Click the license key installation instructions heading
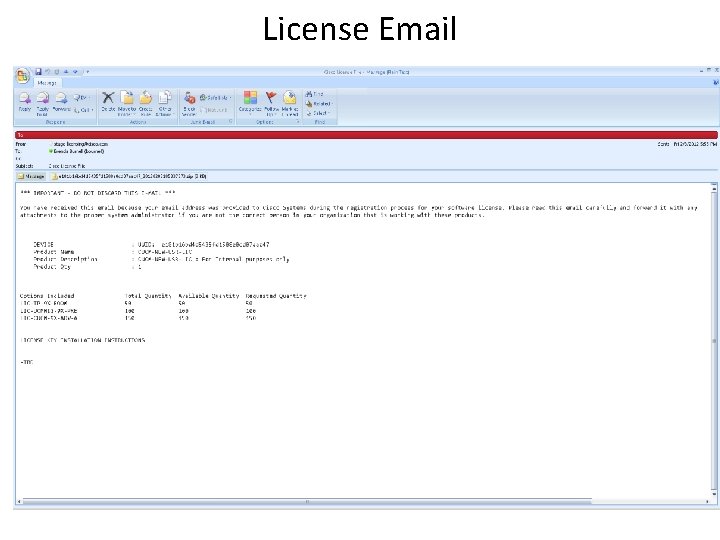This screenshot has height=540, width=720. tap(83, 340)
